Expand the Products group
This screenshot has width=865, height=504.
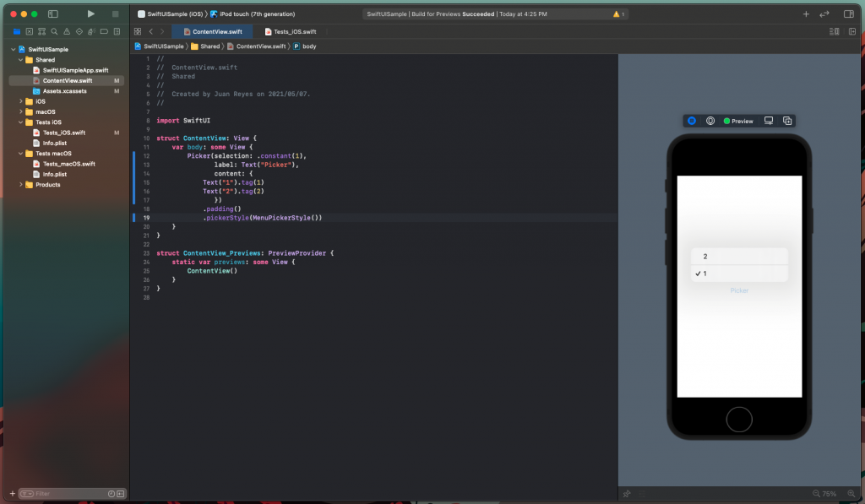click(x=20, y=185)
